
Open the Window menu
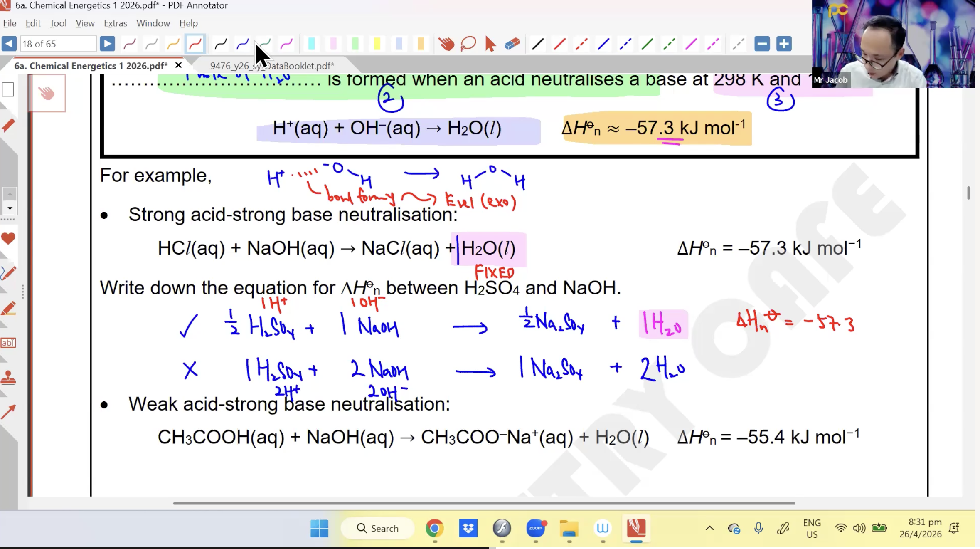153,23
